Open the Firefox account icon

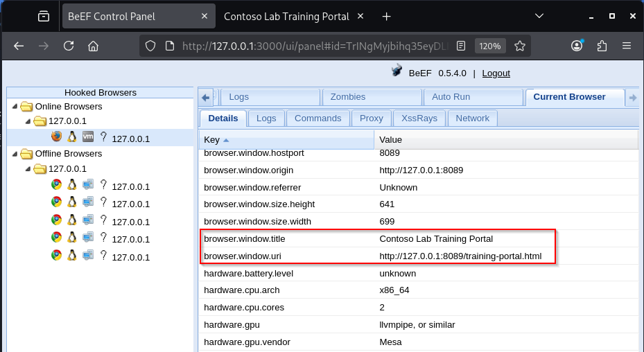click(x=577, y=46)
